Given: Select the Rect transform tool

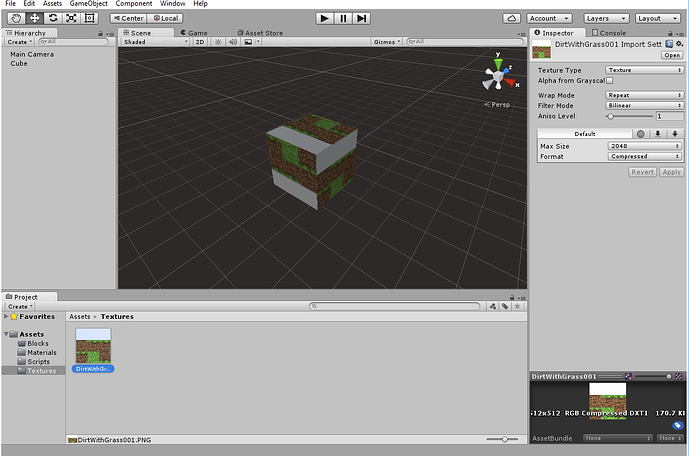Looking at the screenshot, I should pyautogui.click(x=90, y=18).
